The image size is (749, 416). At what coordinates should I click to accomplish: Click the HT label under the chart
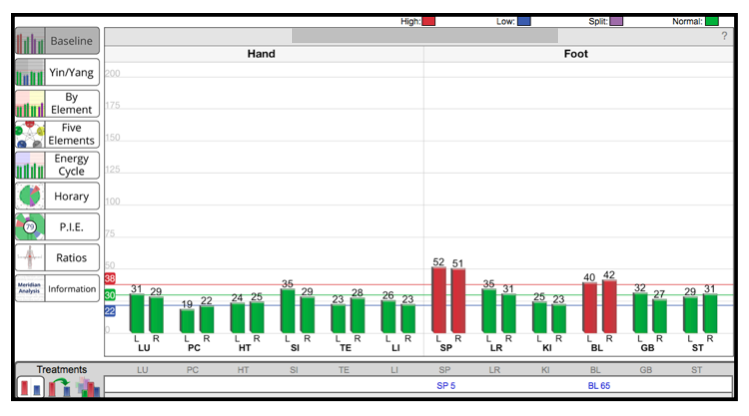(245, 348)
